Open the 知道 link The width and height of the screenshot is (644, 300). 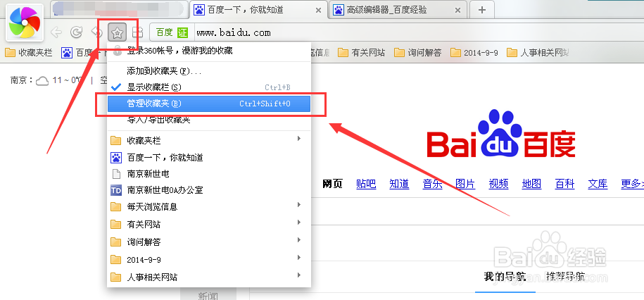(x=399, y=184)
